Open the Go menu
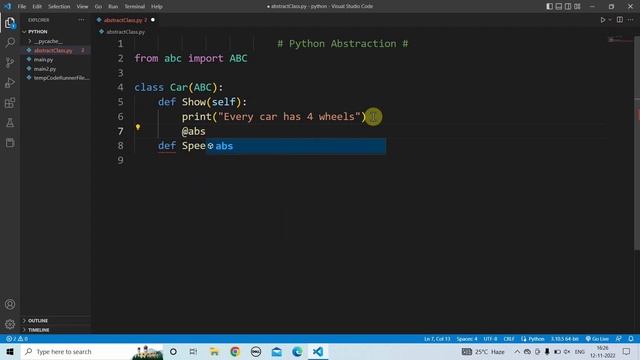Viewport: 640px width, 360px height. pyautogui.click(x=98, y=7)
